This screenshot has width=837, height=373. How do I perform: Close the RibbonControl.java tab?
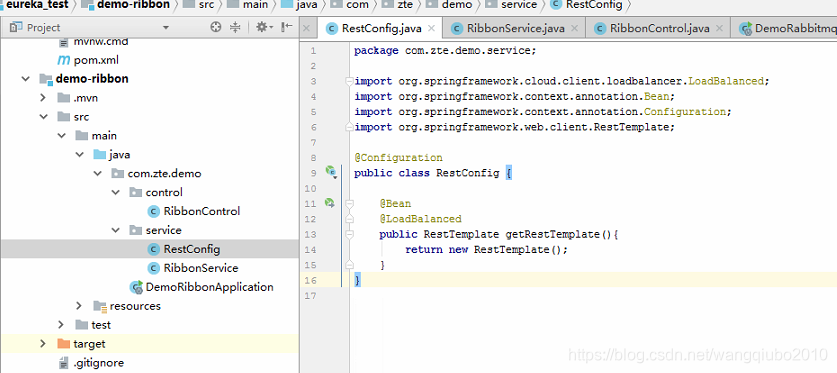720,28
